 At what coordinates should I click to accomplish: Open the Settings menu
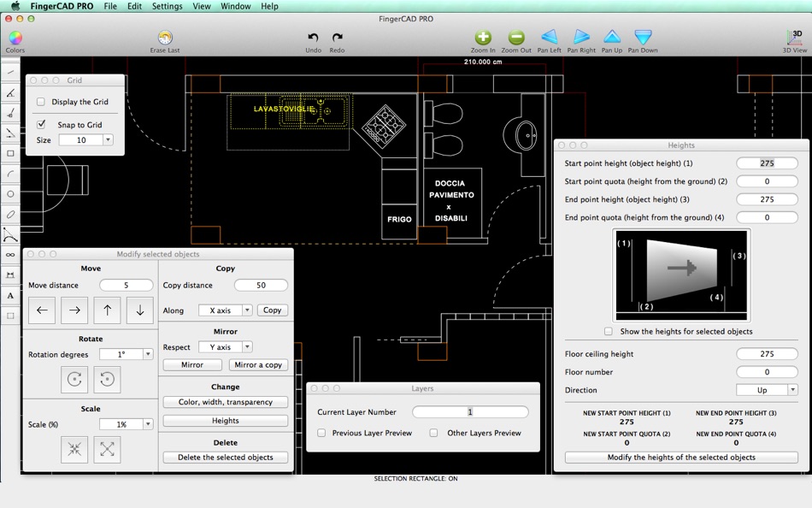coord(167,6)
